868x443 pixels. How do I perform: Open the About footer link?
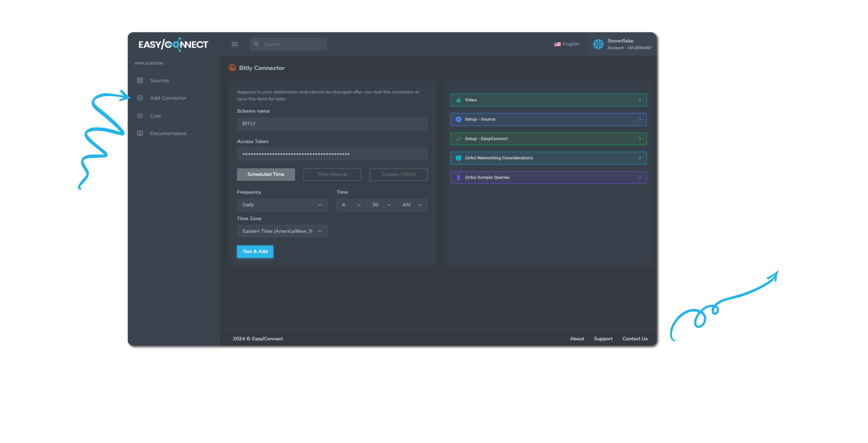pos(577,339)
